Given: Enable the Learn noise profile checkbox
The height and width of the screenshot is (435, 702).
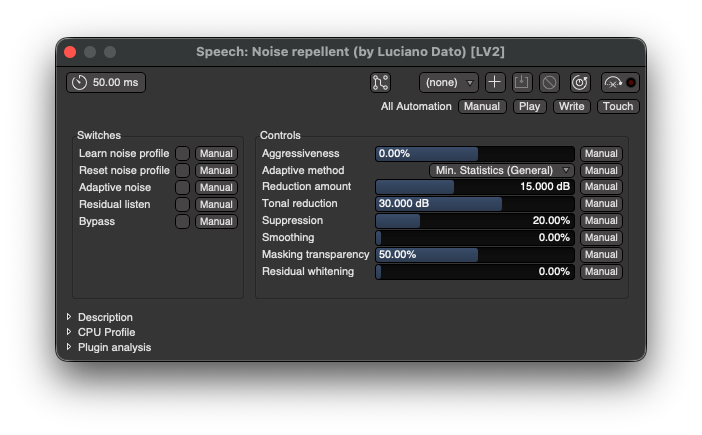Looking at the screenshot, I should (182, 154).
